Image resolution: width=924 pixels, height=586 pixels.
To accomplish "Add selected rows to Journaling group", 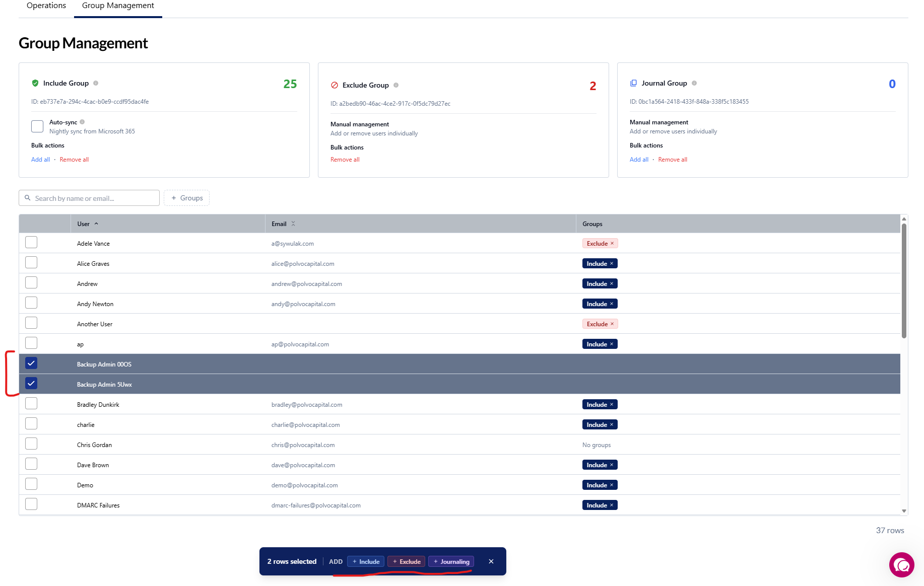I will click(x=451, y=561).
